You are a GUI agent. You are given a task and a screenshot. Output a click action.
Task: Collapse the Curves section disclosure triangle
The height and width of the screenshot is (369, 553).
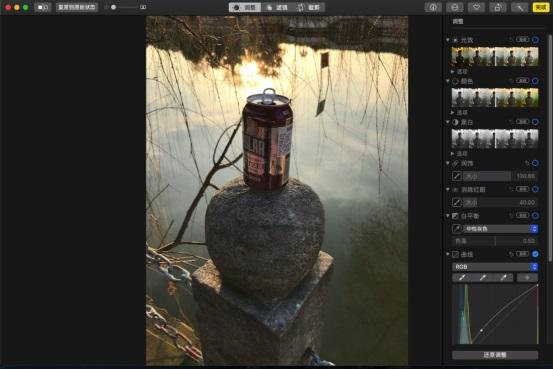pos(448,254)
